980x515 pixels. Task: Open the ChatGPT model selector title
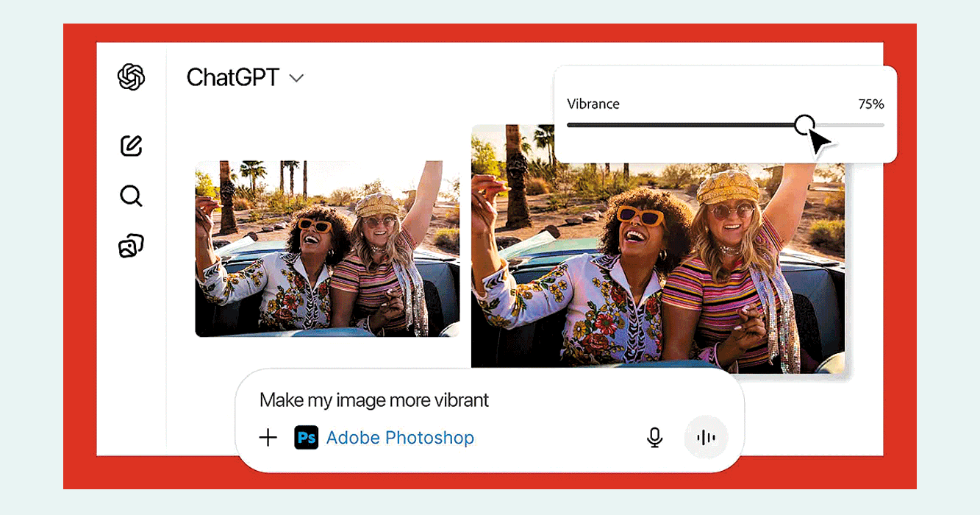point(232,77)
